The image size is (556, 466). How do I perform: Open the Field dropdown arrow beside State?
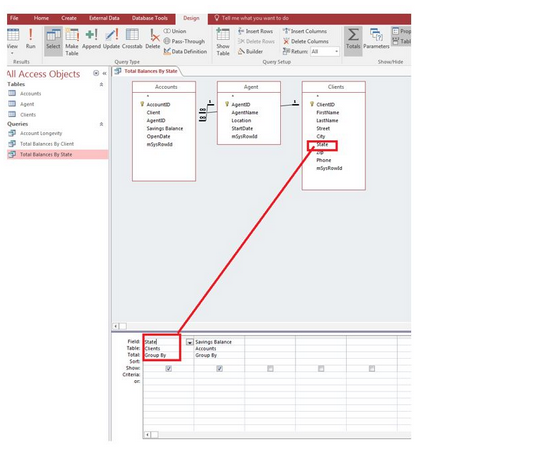pyautogui.click(x=190, y=342)
